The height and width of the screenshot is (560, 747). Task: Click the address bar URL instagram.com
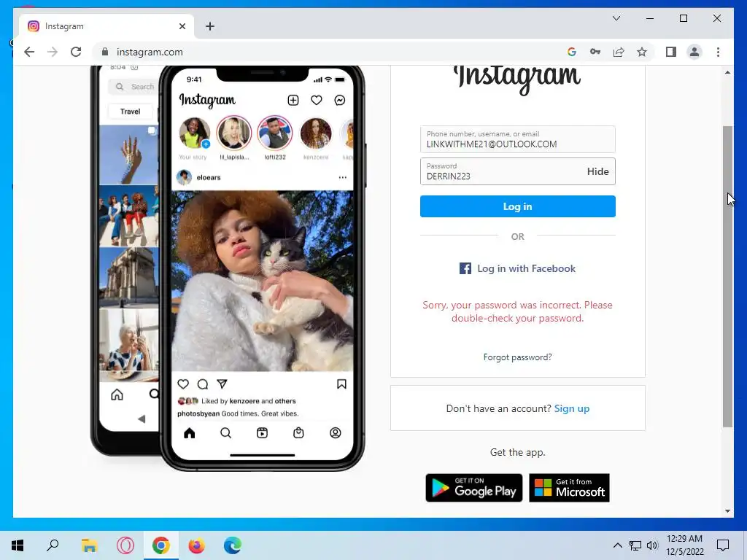point(150,52)
